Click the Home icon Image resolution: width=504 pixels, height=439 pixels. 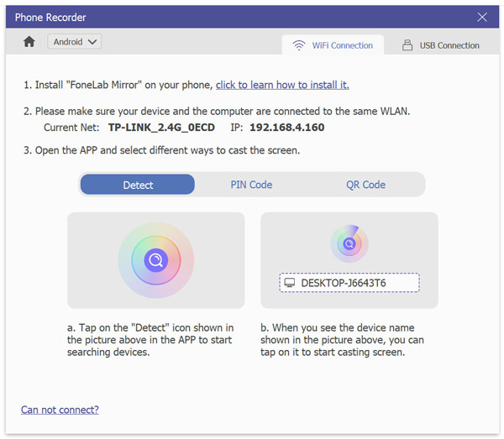29,41
